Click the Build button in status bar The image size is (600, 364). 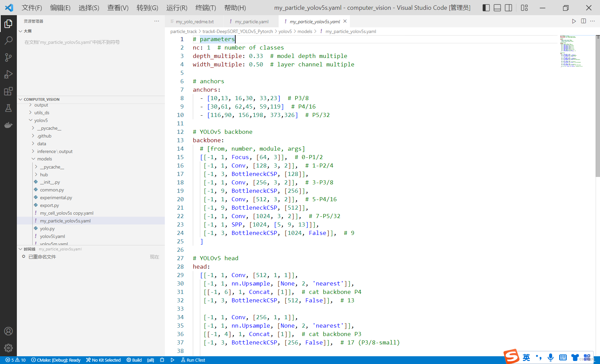pyautogui.click(x=134, y=360)
